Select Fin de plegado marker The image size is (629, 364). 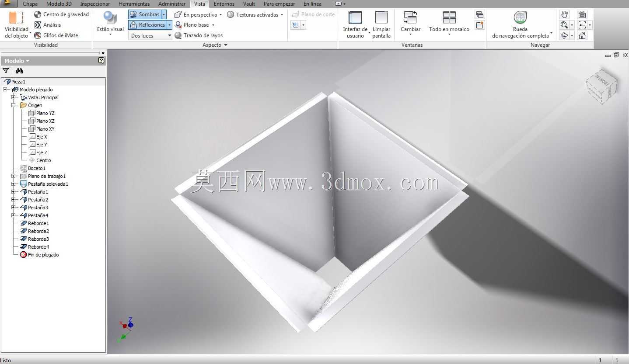coord(39,255)
